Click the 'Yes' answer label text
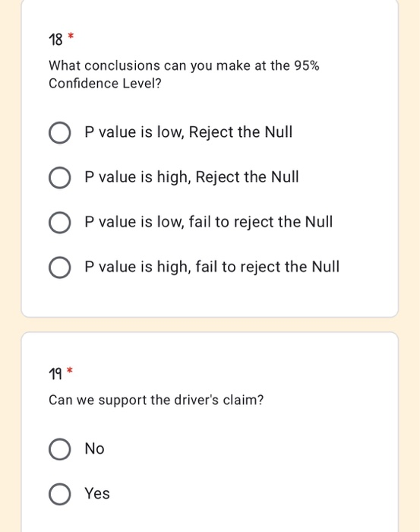420x532 pixels. [97, 493]
